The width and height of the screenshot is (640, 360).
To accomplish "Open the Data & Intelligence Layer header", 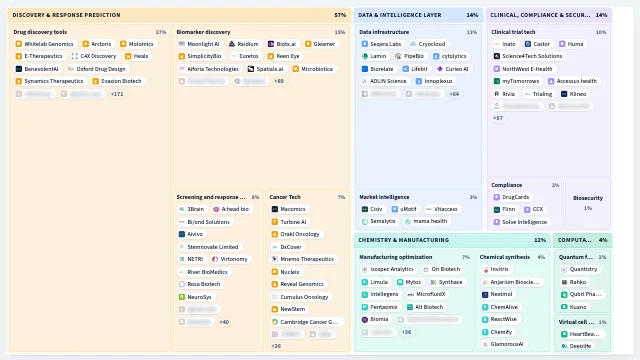I will 418,15.
